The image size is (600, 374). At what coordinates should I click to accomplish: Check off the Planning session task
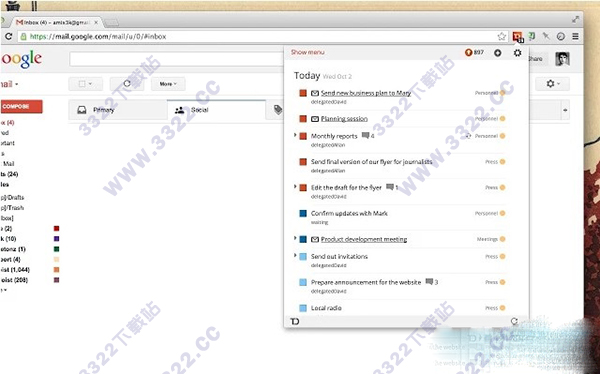pos(303,119)
